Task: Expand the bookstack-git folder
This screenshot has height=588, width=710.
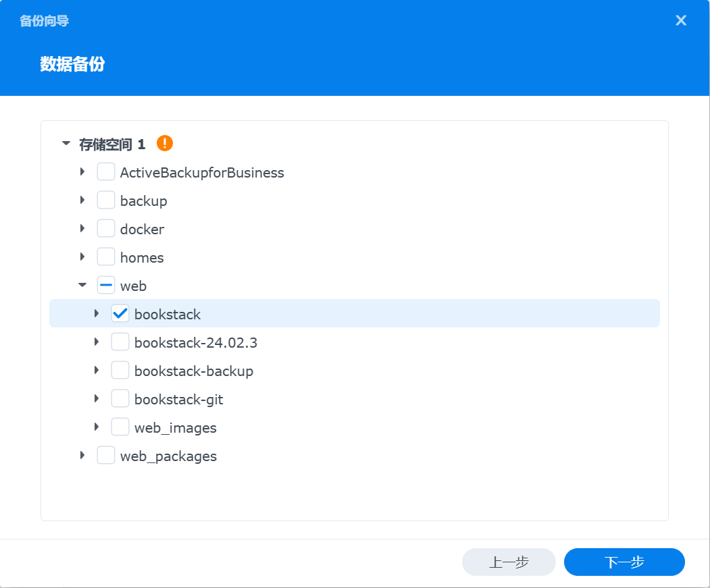Action: coord(97,398)
